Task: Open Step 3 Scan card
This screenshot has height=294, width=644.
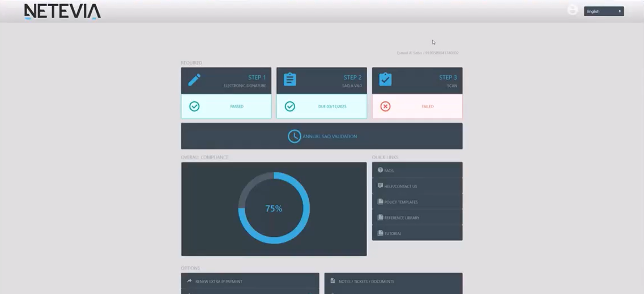Action: (417, 93)
